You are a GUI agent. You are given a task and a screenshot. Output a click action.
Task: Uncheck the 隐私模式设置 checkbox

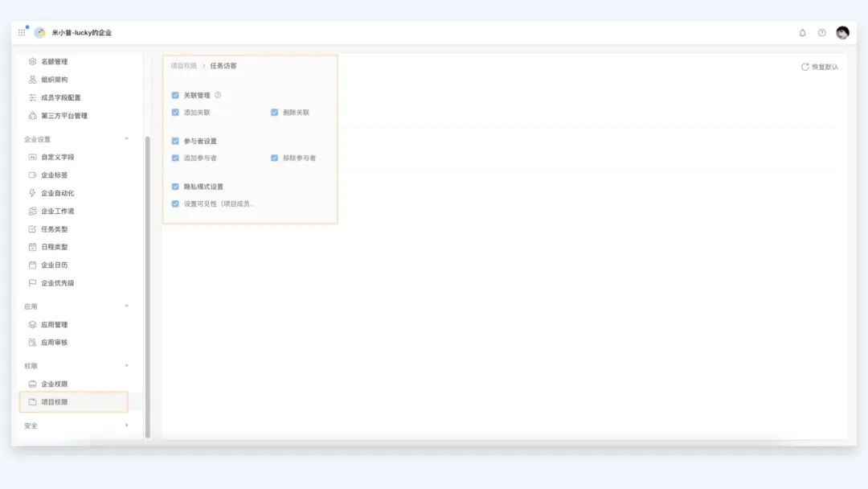click(x=175, y=187)
